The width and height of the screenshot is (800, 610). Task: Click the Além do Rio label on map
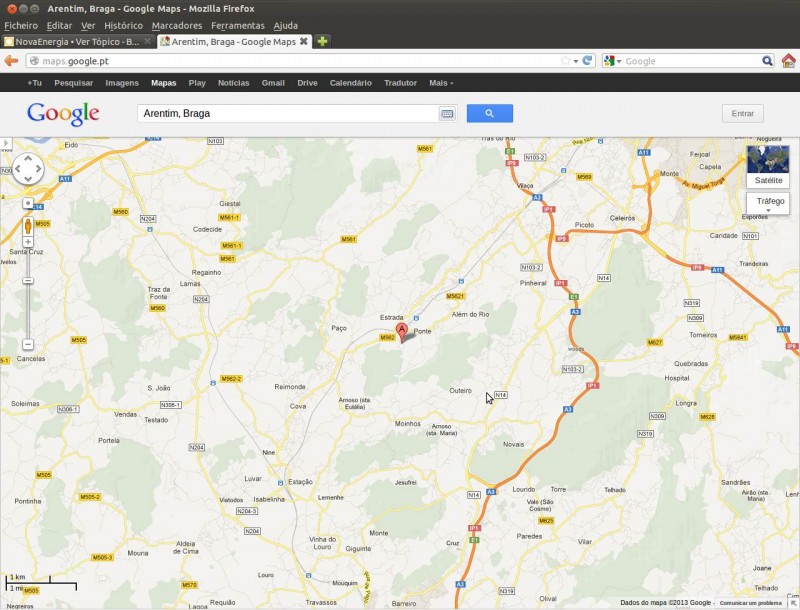point(470,315)
